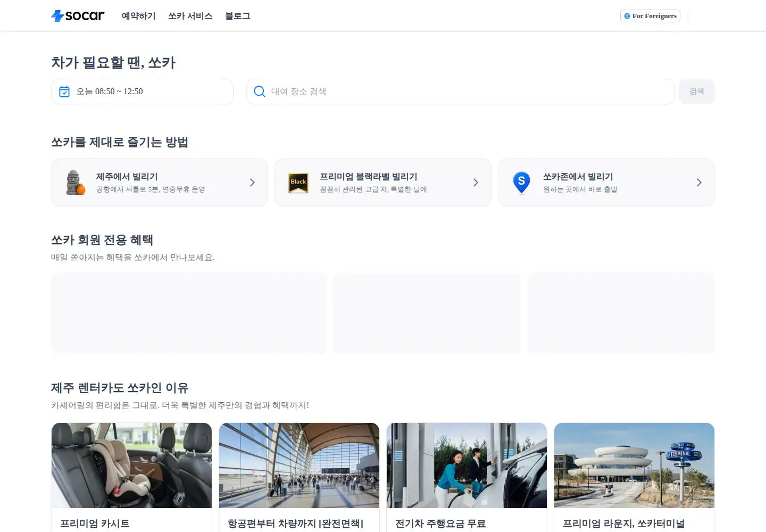
Task: Click the For Foreigners button
Action: pyautogui.click(x=650, y=16)
